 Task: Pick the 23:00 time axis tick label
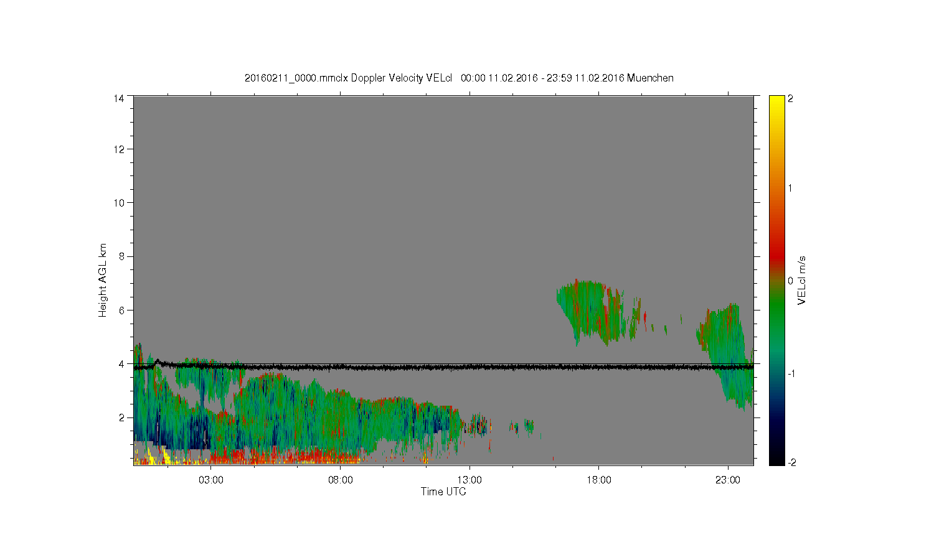click(728, 480)
